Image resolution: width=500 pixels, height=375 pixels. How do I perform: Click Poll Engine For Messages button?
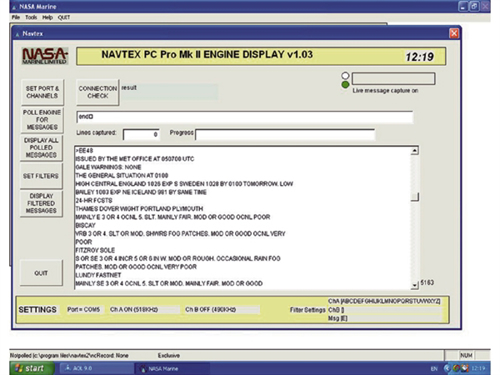42,120
